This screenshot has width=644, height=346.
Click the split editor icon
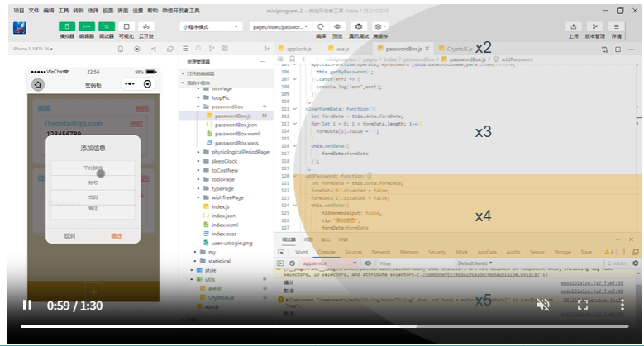[618, 50]
